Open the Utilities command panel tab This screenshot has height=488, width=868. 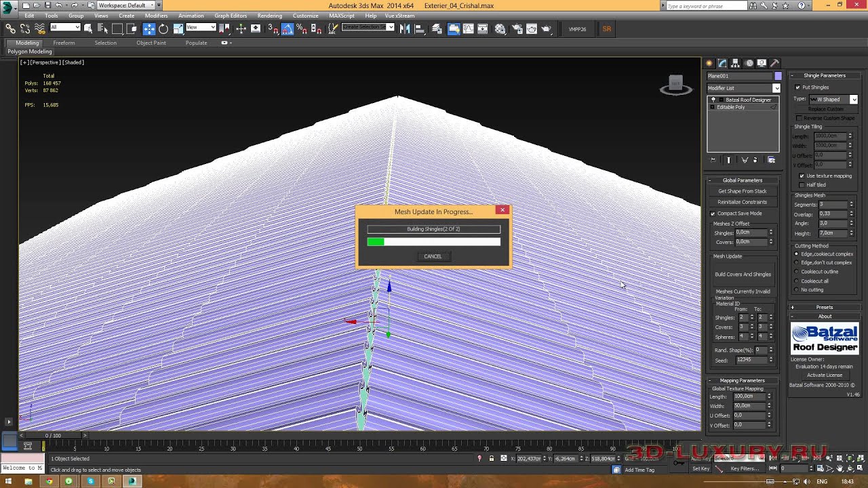pyautogui.click(x=775, y=63)
